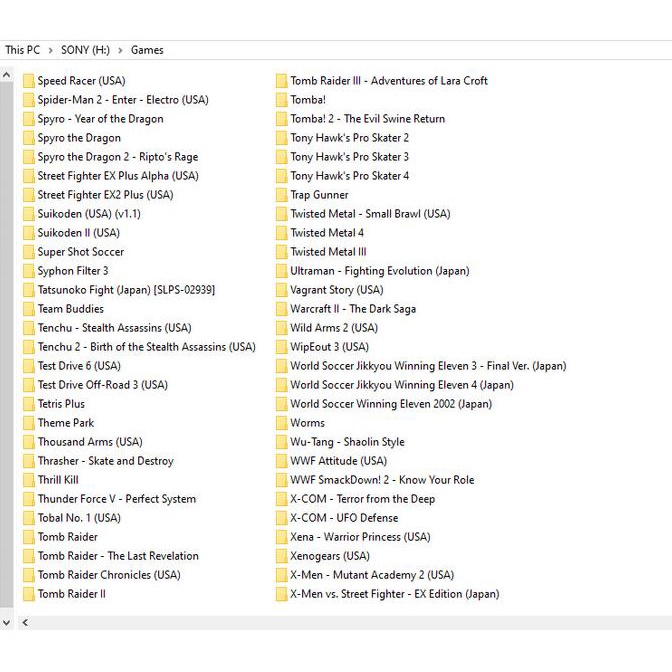Expand the chevron after SONY (H:) in breadcrumb
672x672 pixels.
(x=121, y=50)
